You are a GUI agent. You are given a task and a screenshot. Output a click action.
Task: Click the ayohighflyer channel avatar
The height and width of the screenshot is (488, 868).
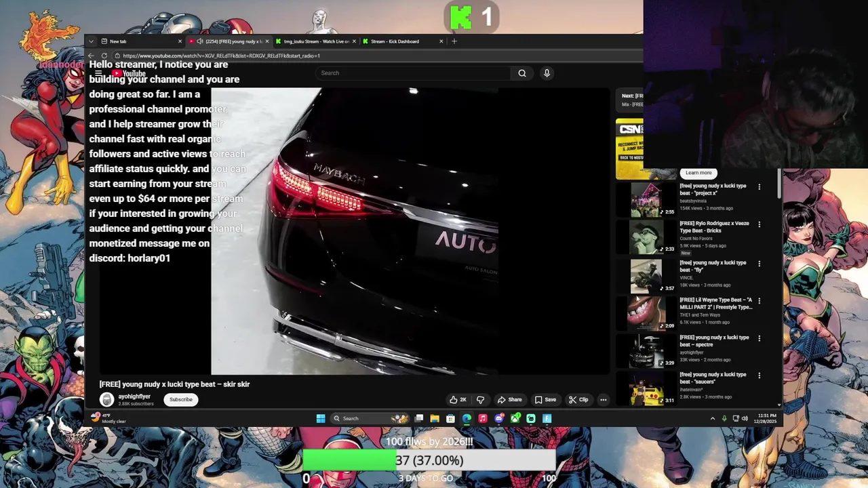(107, 399)
